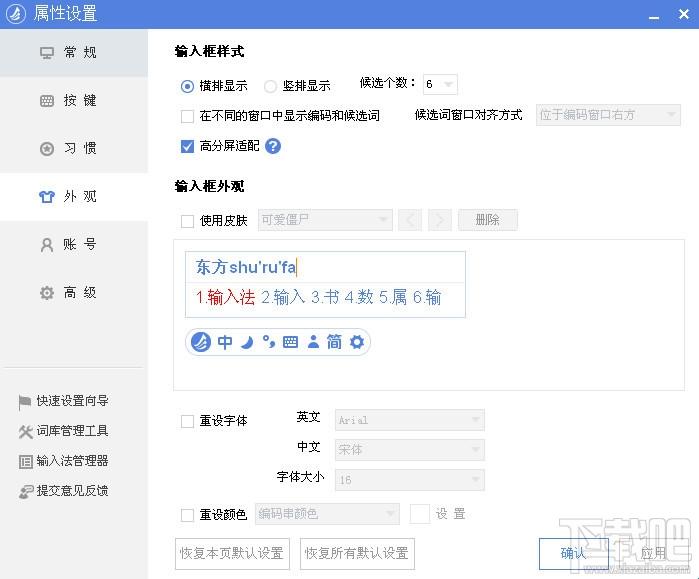699x579 pixels.
Task: Open the 按键 keys settings tab
Action: (x=74, y=101)
